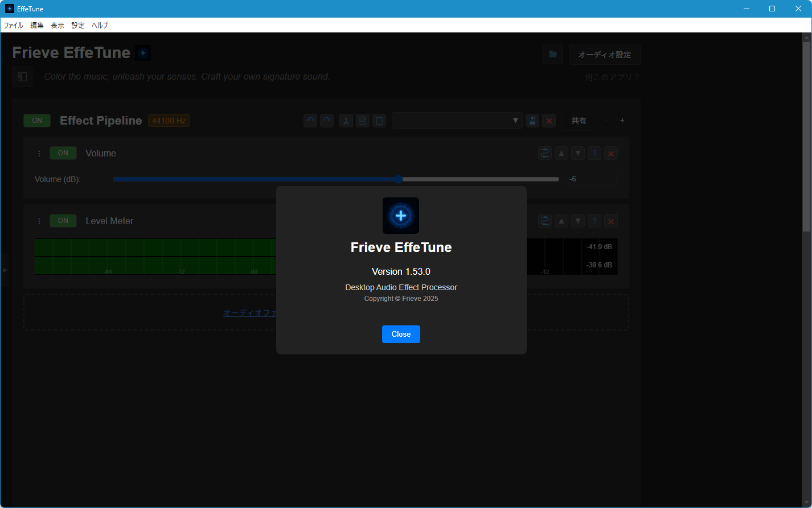
Task: Open the ファイル menu
Action: coord(14,25)
